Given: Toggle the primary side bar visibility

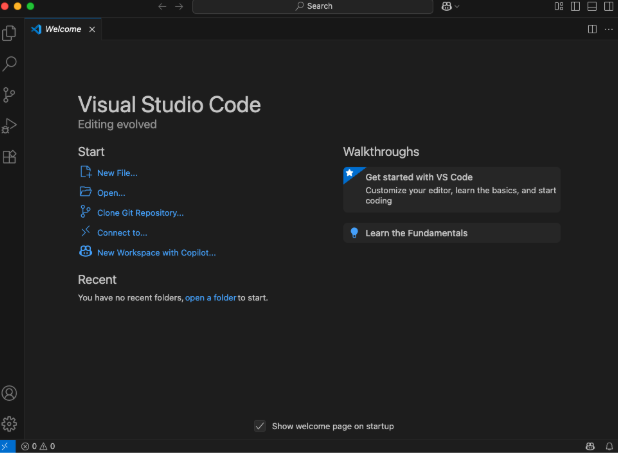Looking at the screenshot, I should [575, 6].
